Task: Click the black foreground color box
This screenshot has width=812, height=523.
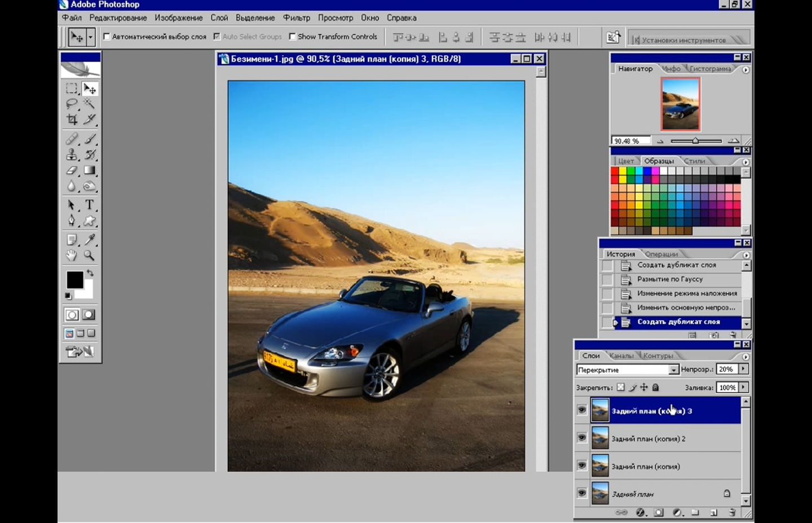Action: pos(75,280)
